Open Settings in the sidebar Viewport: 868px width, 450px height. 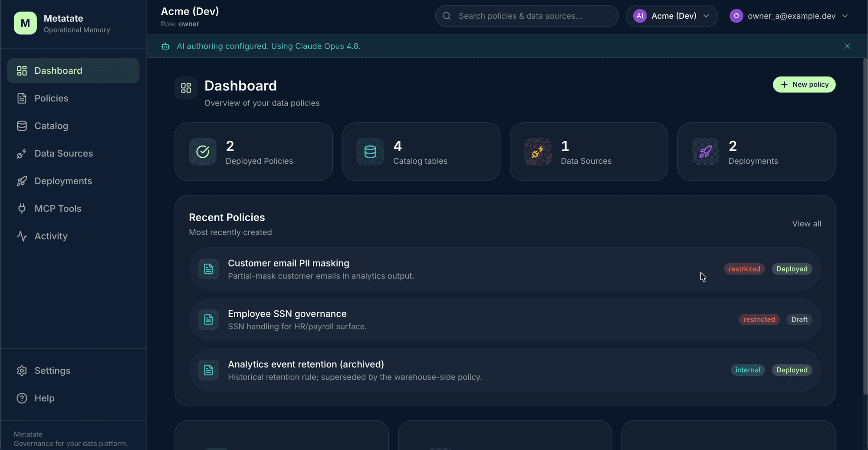tap(73, 371)
